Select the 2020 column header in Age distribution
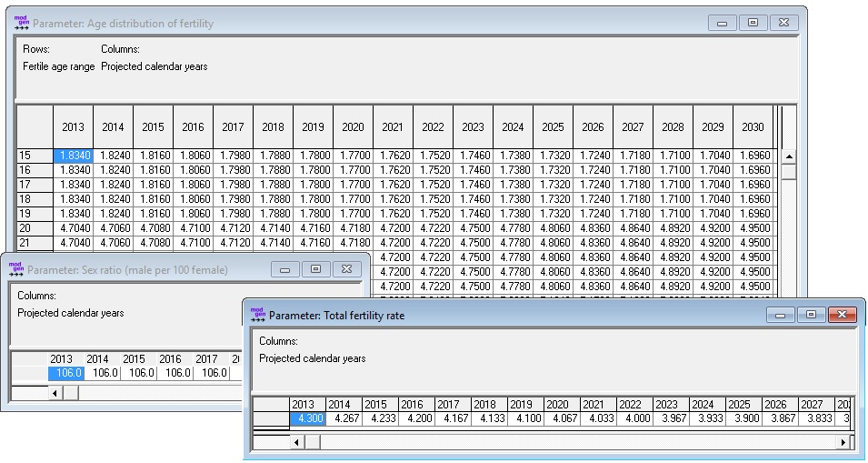Viewport: 868px width, 463px height. click(353, 127)
